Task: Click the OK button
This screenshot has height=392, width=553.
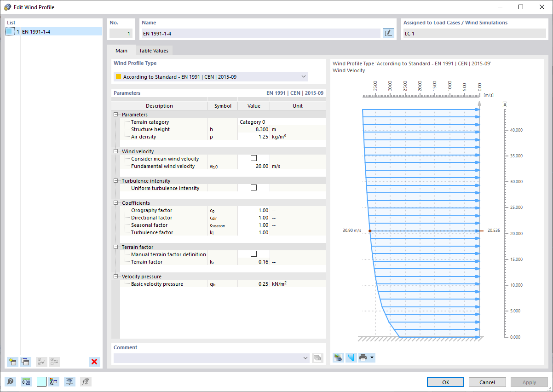Action: coord(445,382)
